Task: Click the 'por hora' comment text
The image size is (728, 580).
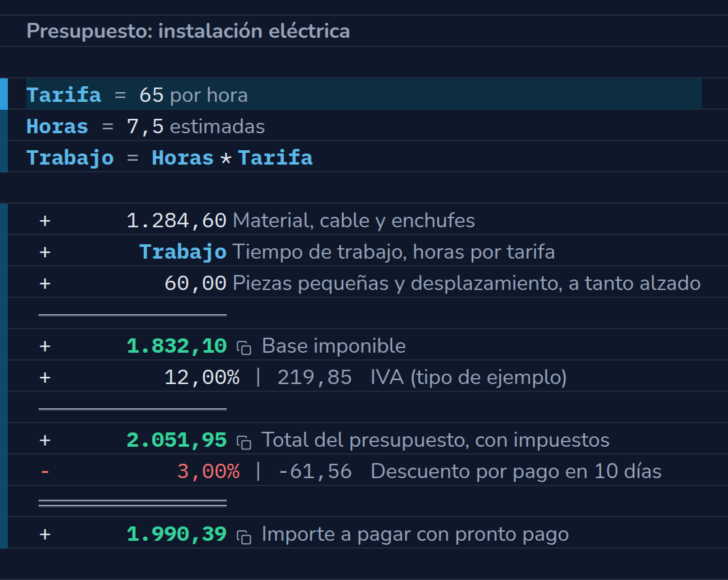Action: (209, 95)
